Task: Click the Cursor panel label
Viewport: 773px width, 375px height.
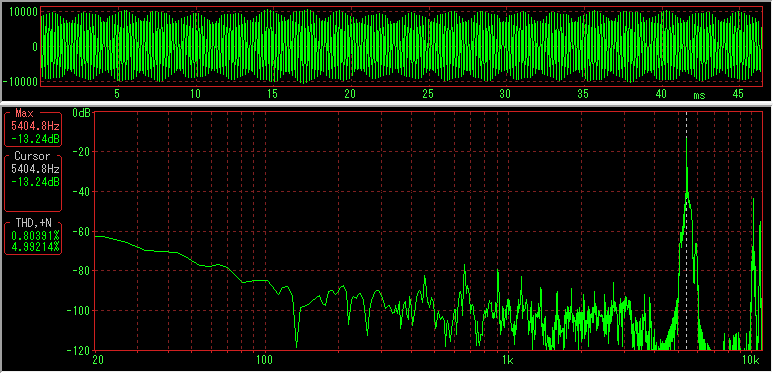Action: click(x=33, y=156)
